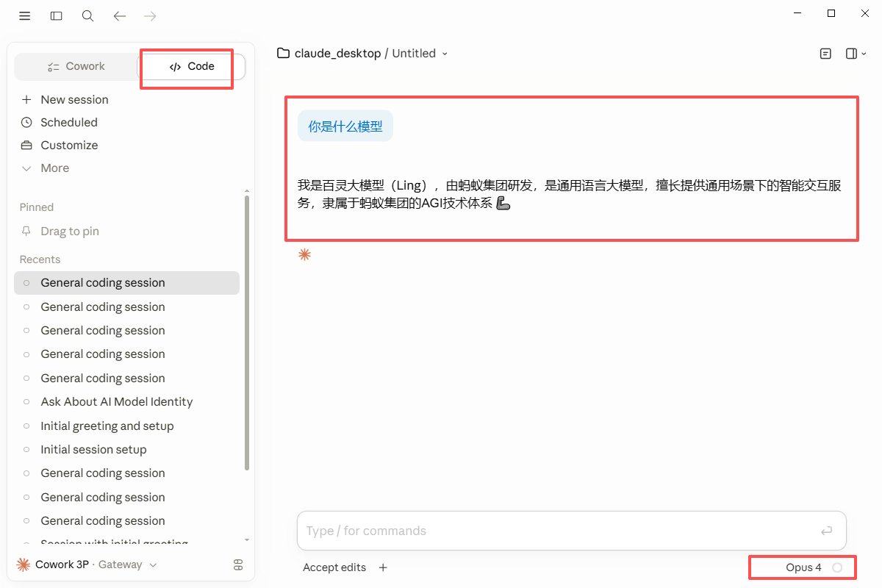This screenshot has width=882, height=588.
Task: Click the plus icon beside Accept edits
Action: (x=383, y=567)
